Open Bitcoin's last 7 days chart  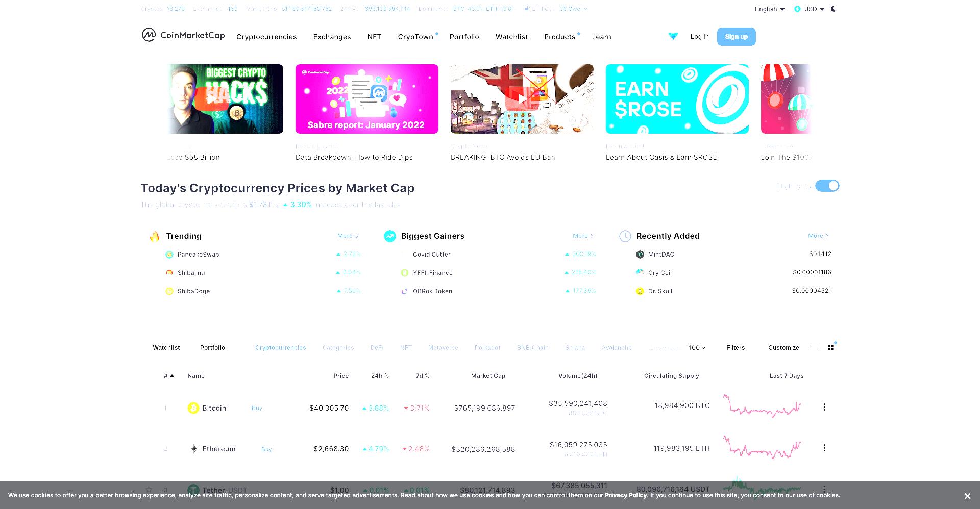click(762, 406)
